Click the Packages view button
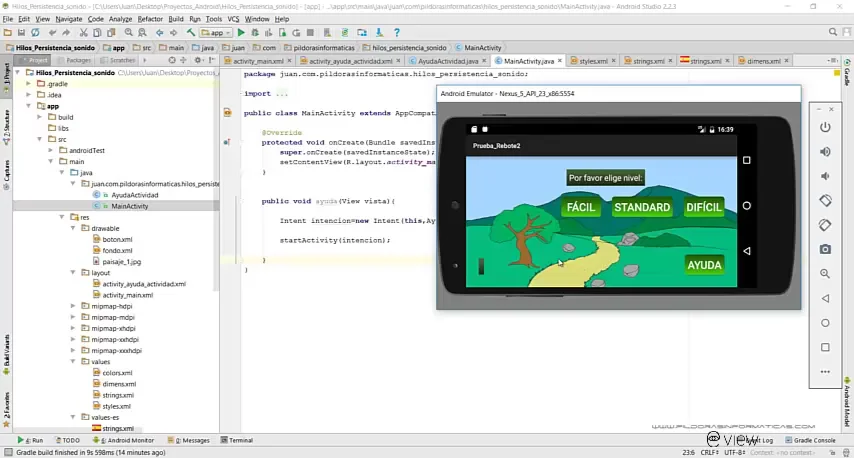The width and height of the screenshot is (854, 458). 75,60
